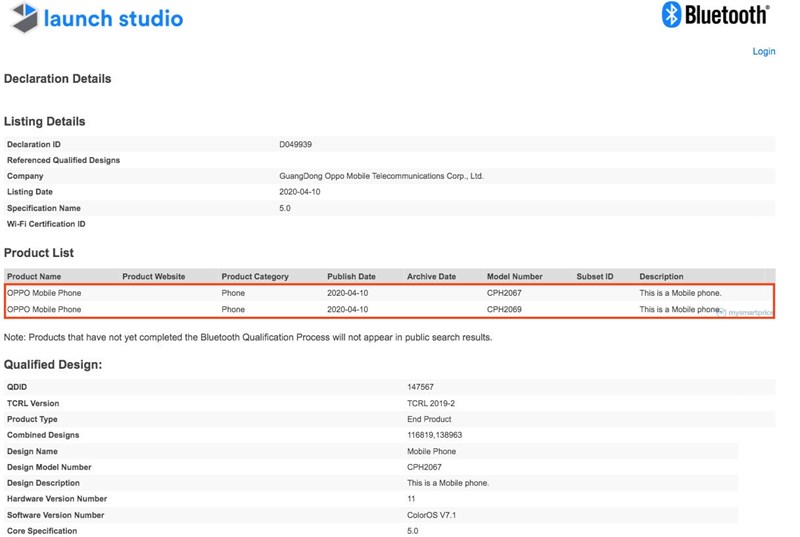
Task: Sort by Product Name column header
Action: pyautogui.click(x=34, y=276)
